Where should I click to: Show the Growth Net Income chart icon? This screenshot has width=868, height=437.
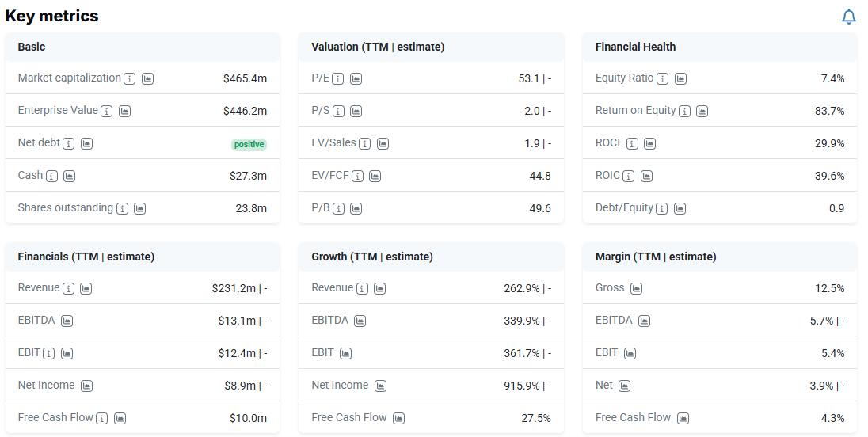(380, 386)
